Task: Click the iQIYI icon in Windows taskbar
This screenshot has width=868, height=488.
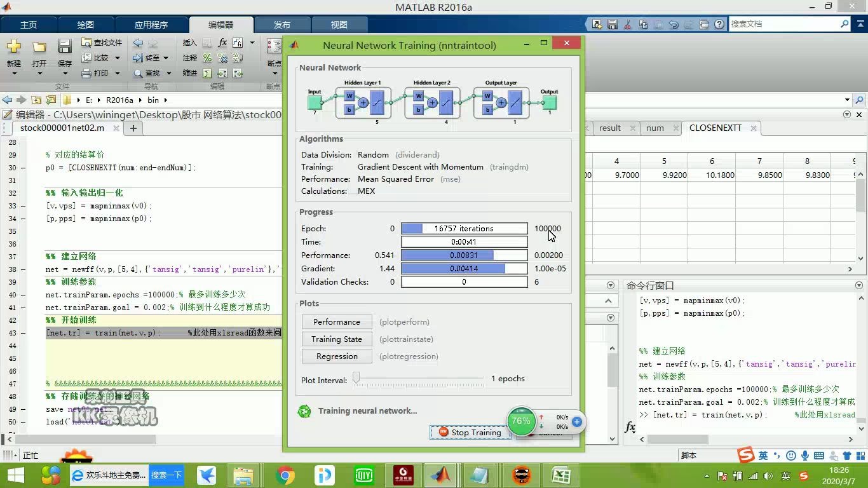Action: 364,475
